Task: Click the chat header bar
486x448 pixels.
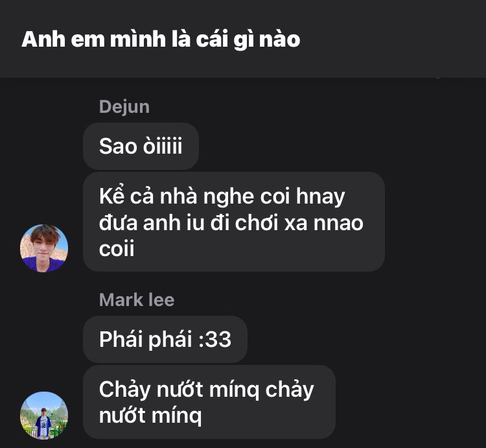Action: pyautogui.click(x=243, y=39)
